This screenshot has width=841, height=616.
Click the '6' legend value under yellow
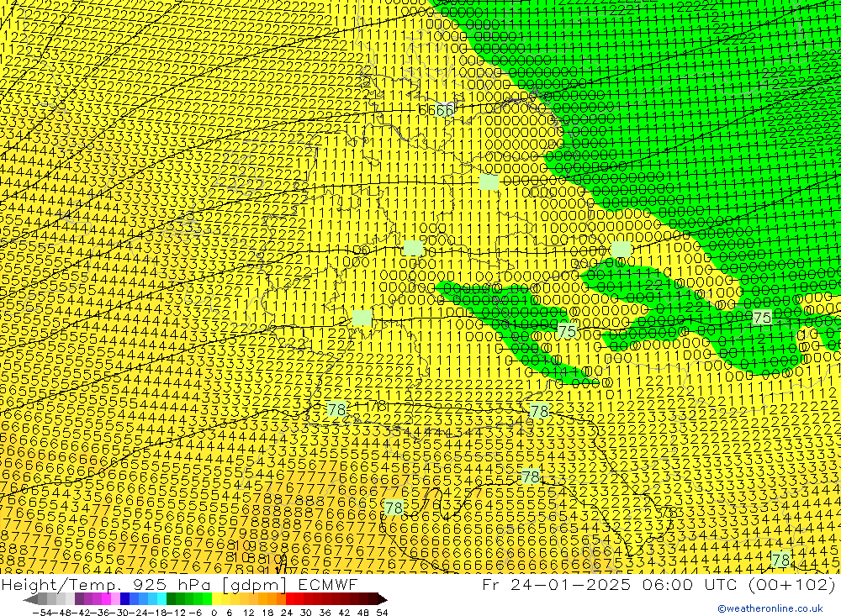click(229, 613)
